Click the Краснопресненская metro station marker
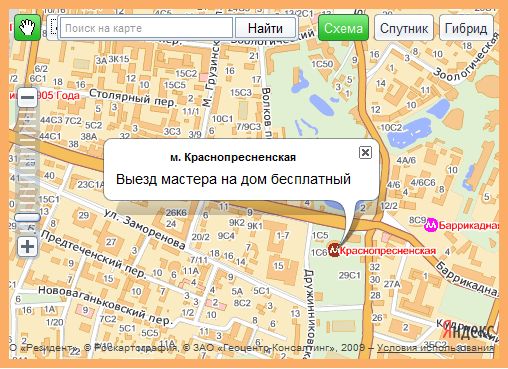 [x=334, y=250]
